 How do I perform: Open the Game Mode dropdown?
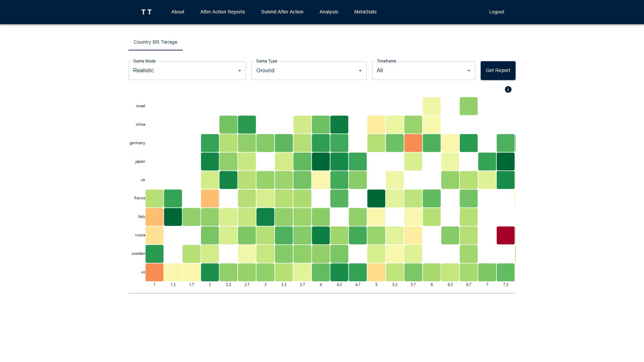187,71
